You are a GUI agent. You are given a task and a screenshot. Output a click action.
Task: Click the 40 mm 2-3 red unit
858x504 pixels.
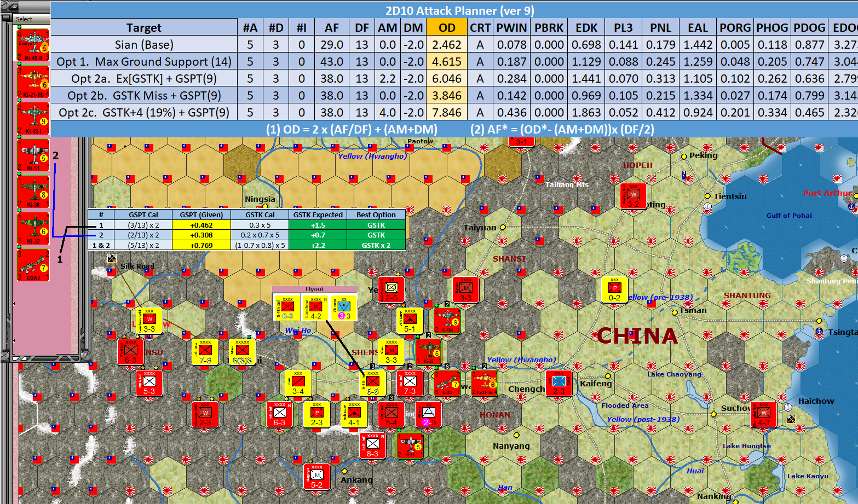[x=428, y=414]
